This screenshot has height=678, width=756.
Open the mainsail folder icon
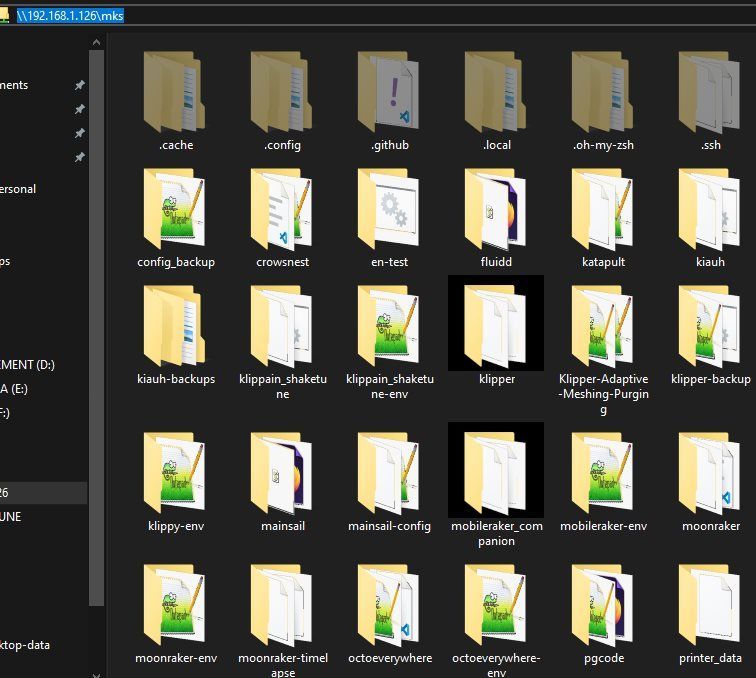tap(282, 473)
